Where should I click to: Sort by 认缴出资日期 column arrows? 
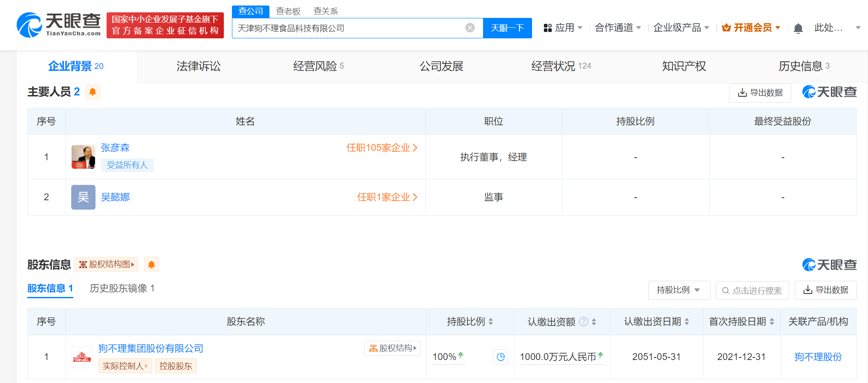coord(687,322)
